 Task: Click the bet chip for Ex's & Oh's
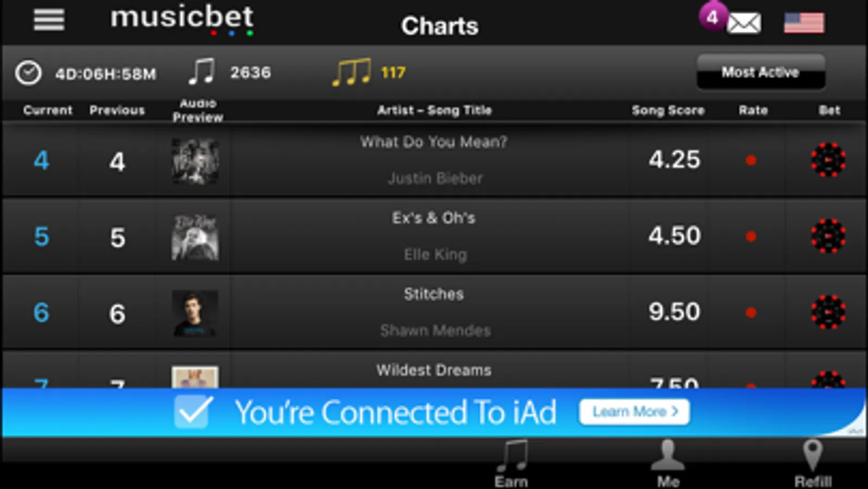(828, 236)
